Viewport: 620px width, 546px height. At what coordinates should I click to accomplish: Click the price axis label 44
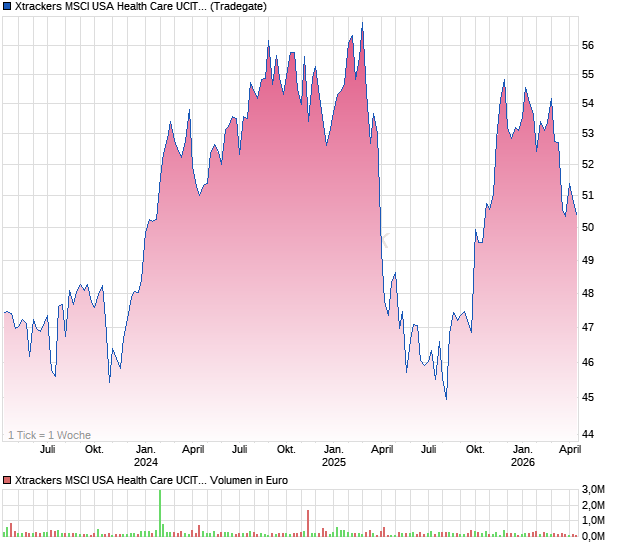click(x=588, y=434)
